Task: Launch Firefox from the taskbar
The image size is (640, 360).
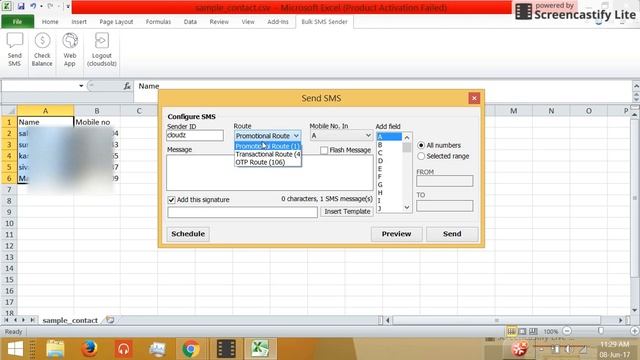Action: click(89, 349)
